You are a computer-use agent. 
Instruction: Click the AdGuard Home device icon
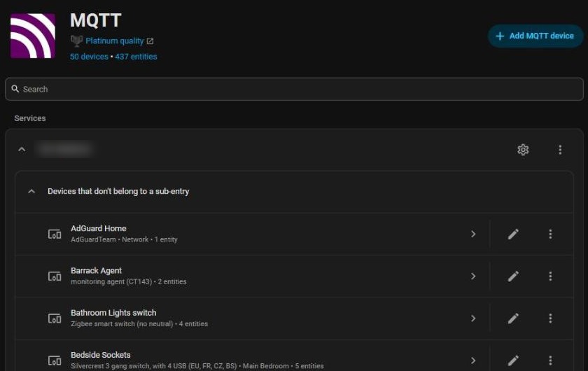click(55, 234)
